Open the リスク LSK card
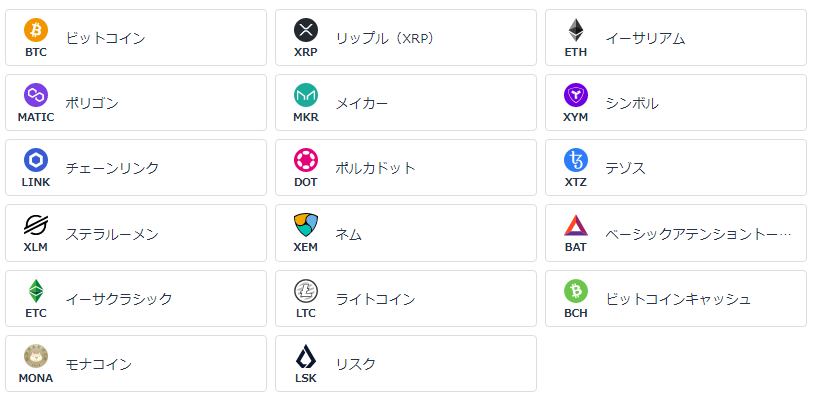Screen dimensions: 813x402 pyautogui.click(x=406, y=364)
